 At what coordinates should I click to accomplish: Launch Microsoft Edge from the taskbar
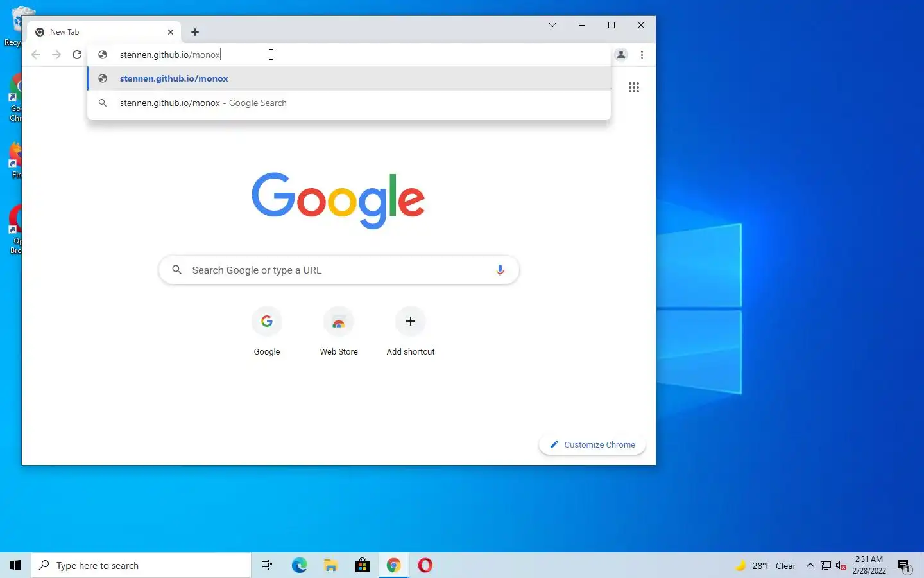[300, 565]
